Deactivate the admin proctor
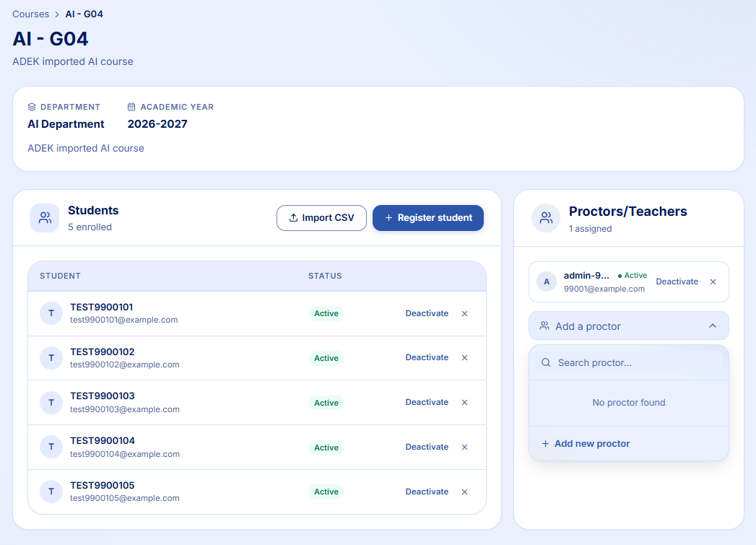The height and width of the screenshot is (545, 756). (677, 282)
